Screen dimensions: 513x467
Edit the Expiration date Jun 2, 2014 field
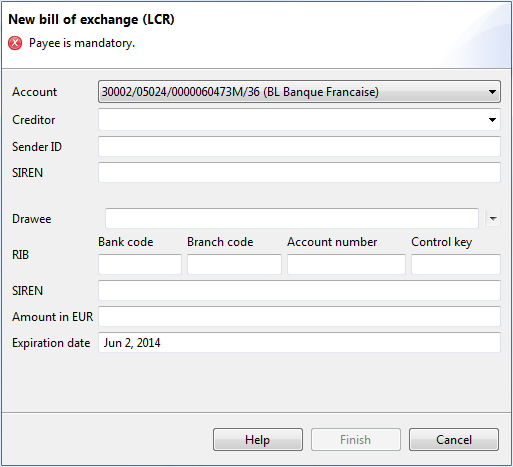tap(299, 342)
